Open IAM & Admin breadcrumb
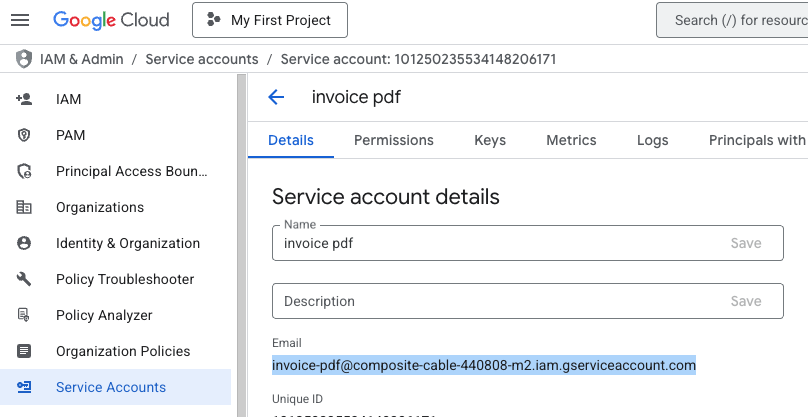 [x=81, y=59]
